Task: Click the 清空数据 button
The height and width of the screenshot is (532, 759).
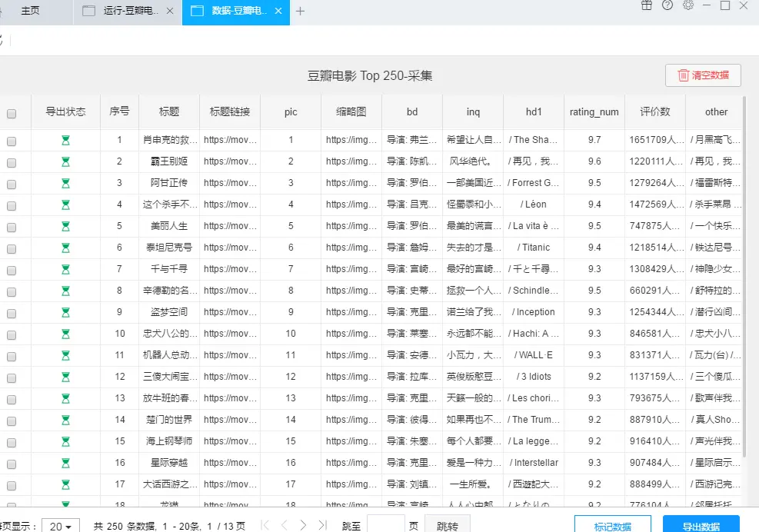Action: (703, 75)
